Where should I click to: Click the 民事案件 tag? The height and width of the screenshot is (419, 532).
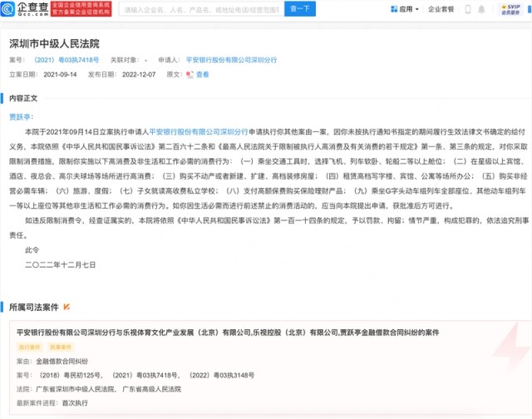point(61,347)
